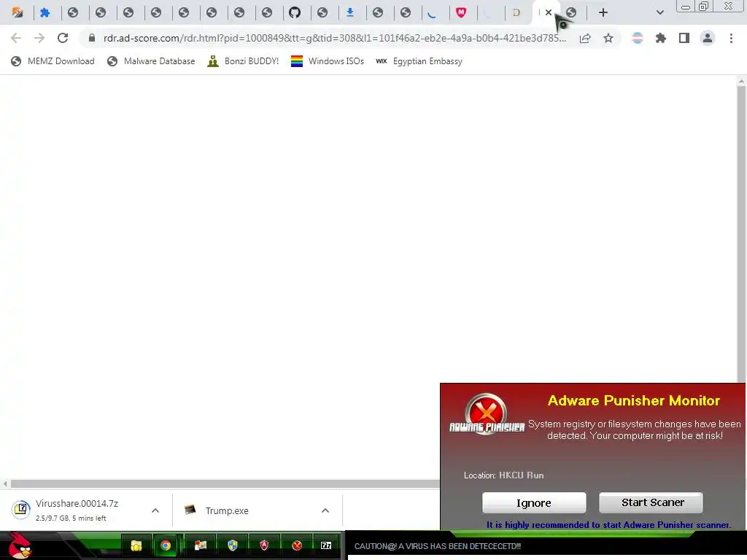Expand options for Trump.exe download
This screenshot has height=560, width=747.
[x=325, y=510]
